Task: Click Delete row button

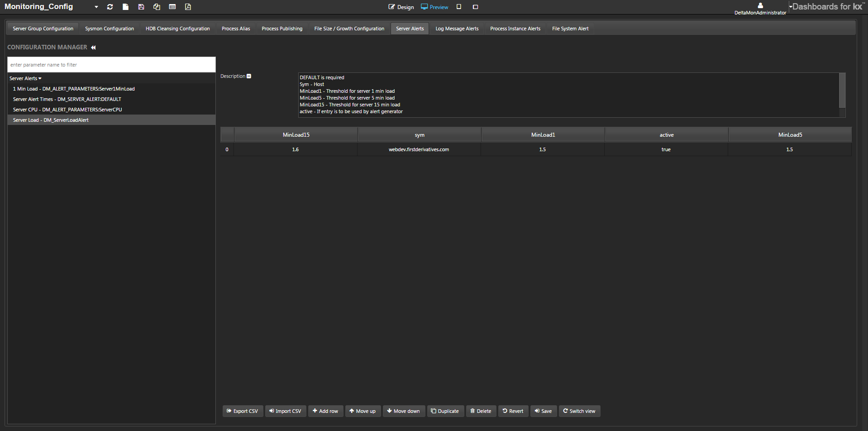Action: 481,411
